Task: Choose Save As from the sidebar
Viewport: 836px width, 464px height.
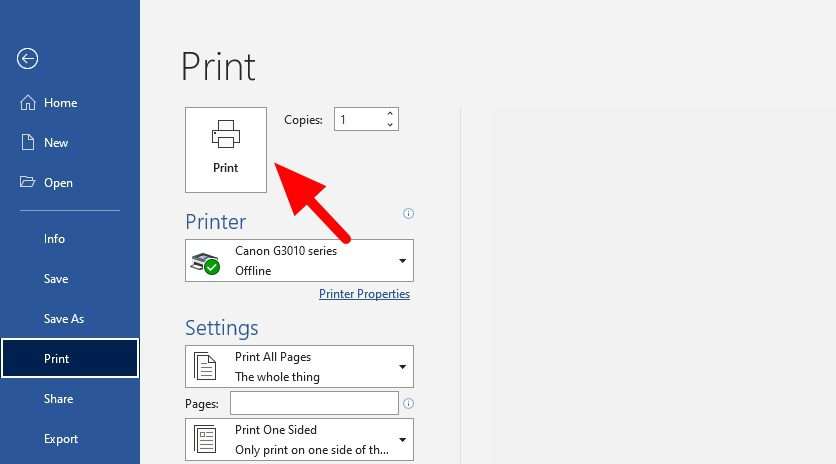Action: pos(64,319)
